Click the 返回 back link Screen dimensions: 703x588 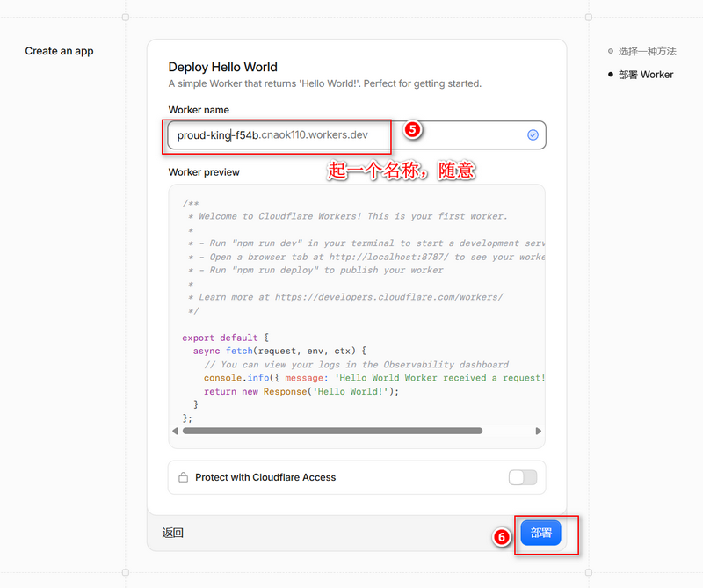coord(172,533)
